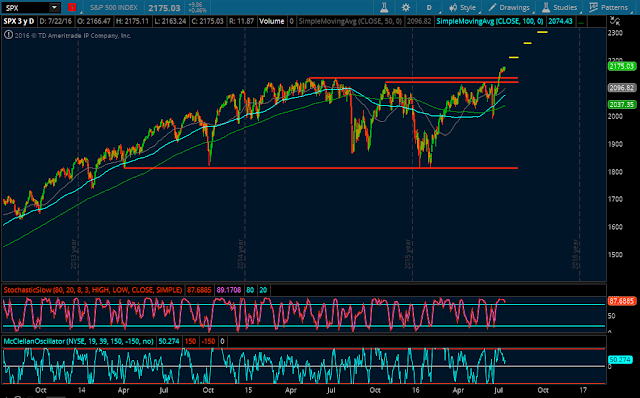The image size is (640, 398).
Task: Click the flask icon beside the gear
Action: point(384,7)
